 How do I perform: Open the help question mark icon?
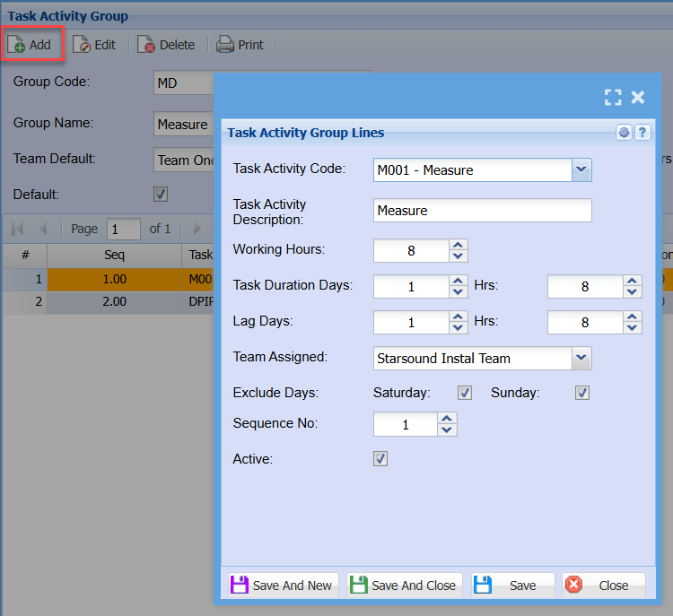point(642,133)
